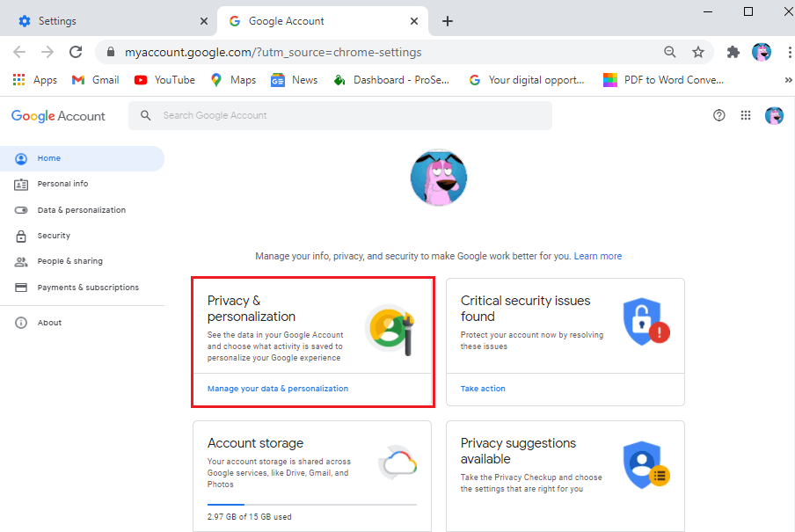Select Personal info in the sidebar

62,184
